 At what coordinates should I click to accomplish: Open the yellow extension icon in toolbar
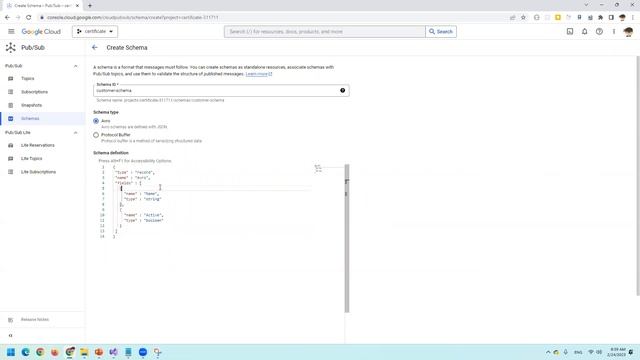point(558,18)
